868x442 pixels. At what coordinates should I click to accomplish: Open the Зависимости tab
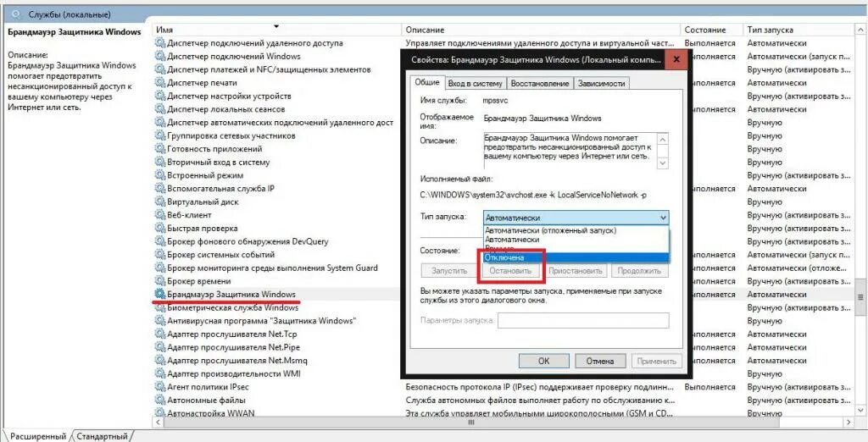(x=601, y=84)
